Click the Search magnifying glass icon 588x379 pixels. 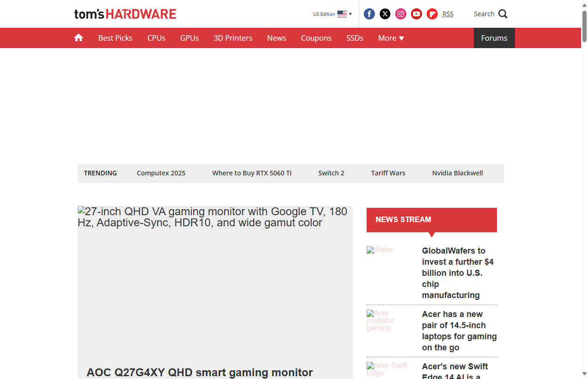click(x=503, y=14)
